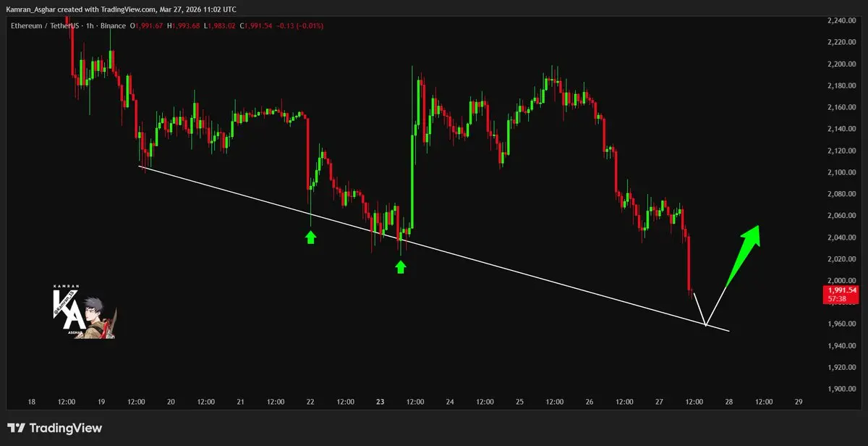Click the open value O1,991.67
This screenshot has width=868, height=446.
click(147, 26)
